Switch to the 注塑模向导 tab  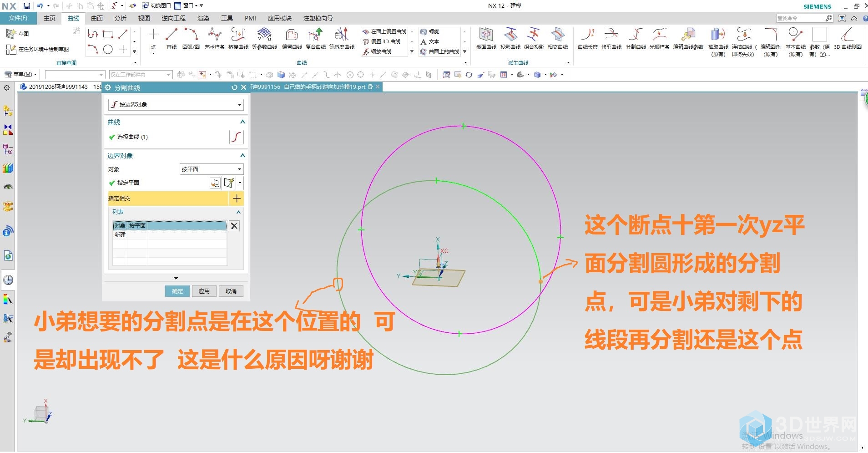pyautogui.click(x=318, y=18)
